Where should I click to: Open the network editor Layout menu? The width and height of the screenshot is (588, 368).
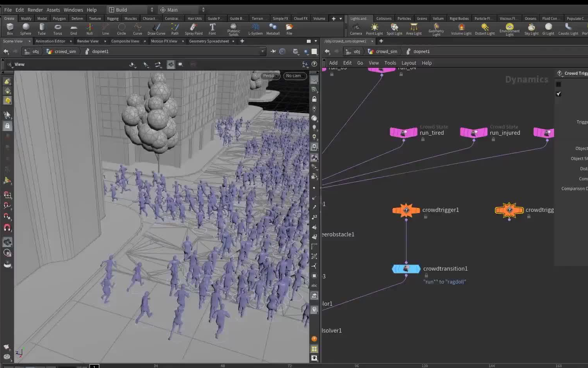coord(409,63)
